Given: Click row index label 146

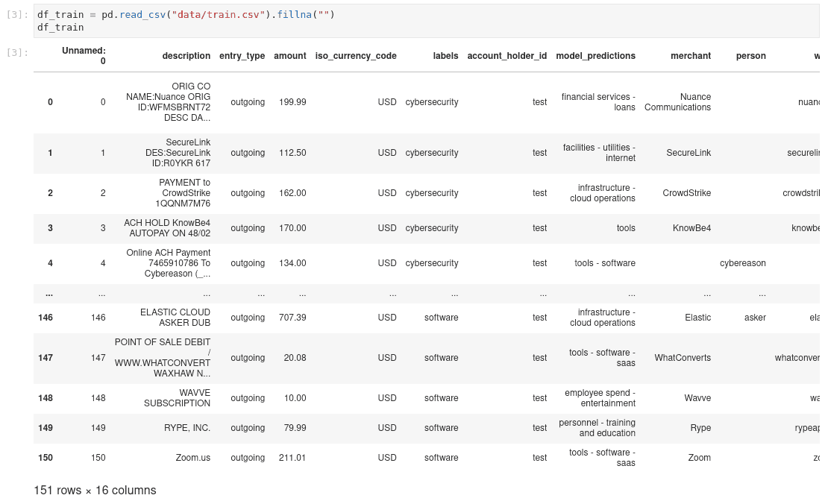Looking at the screenshot, I should [x=46, y=317].
